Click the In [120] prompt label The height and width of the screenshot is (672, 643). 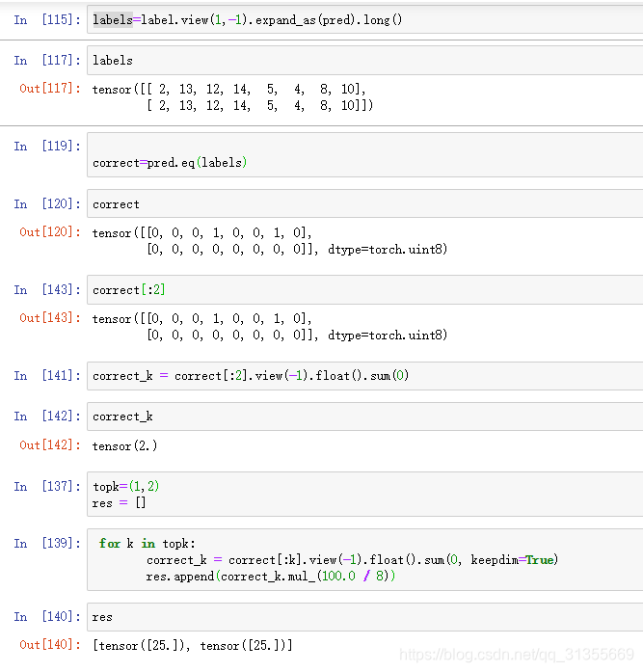click(x=46, y=204)
